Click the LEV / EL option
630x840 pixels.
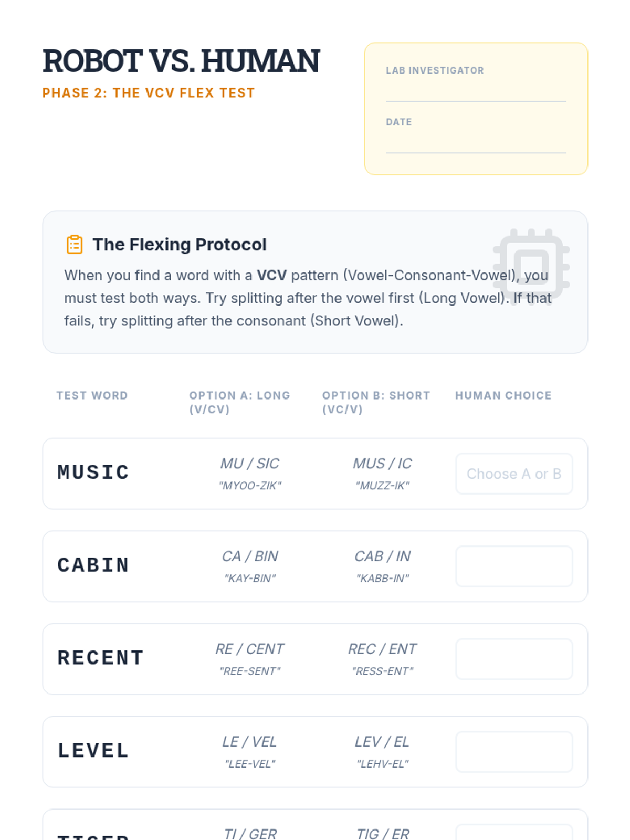click(x=382, y=742)
